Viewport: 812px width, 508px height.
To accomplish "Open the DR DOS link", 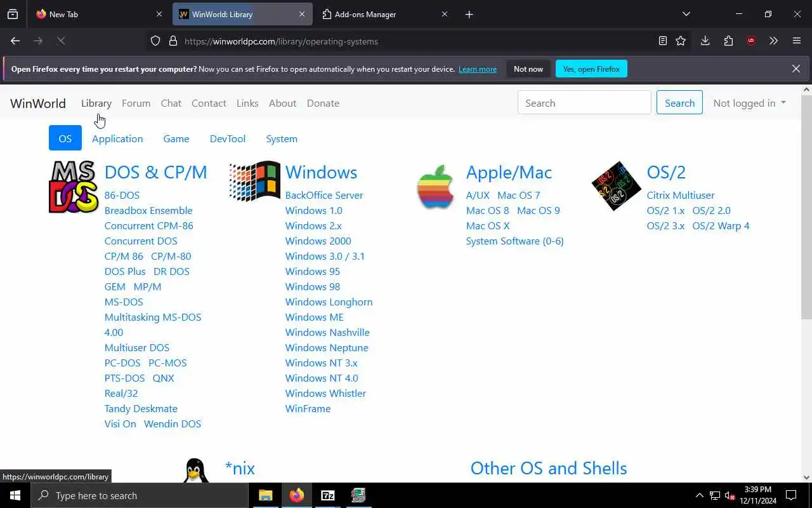I will [171, 271].
